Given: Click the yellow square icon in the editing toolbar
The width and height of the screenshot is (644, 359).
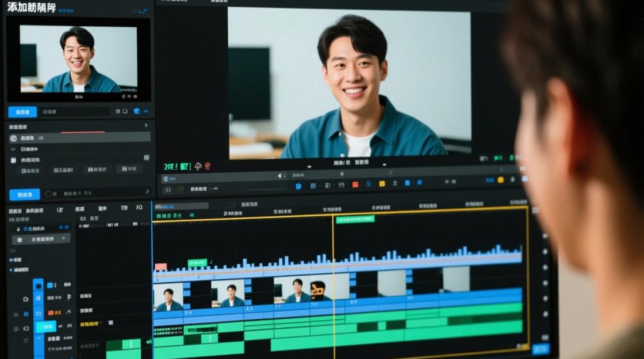Looking at the screenshot, I should (382, 183).
